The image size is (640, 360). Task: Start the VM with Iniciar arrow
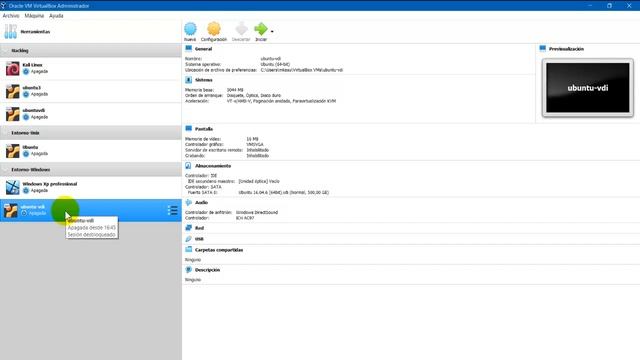click(260, 29)
